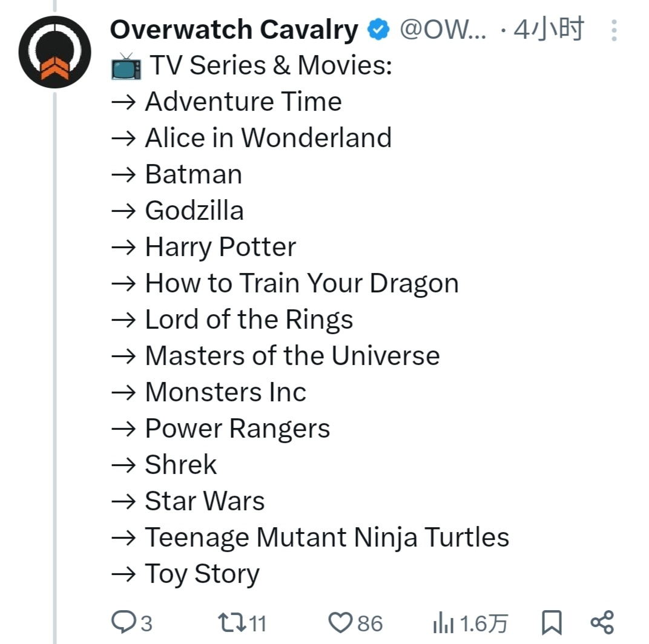Click the television emoji in the post
The image size is (649, 644).
[126, 66]
